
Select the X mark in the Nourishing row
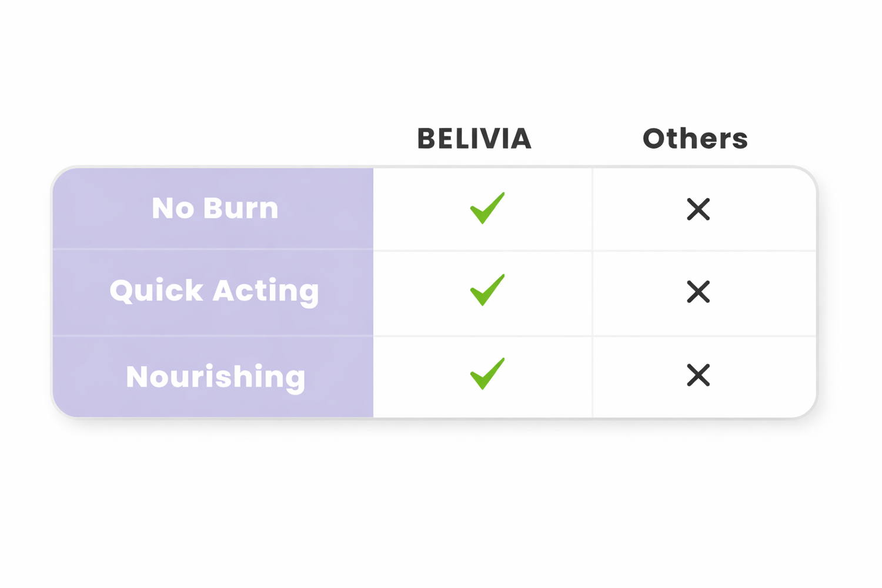[698, 375]
